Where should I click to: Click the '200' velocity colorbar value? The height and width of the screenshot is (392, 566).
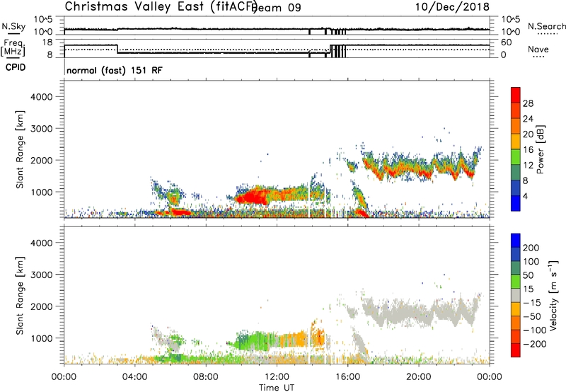coord(531,248)
